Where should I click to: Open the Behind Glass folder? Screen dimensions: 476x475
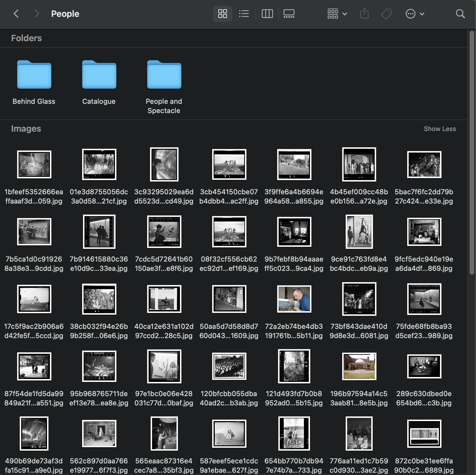(x=34, y=75)
